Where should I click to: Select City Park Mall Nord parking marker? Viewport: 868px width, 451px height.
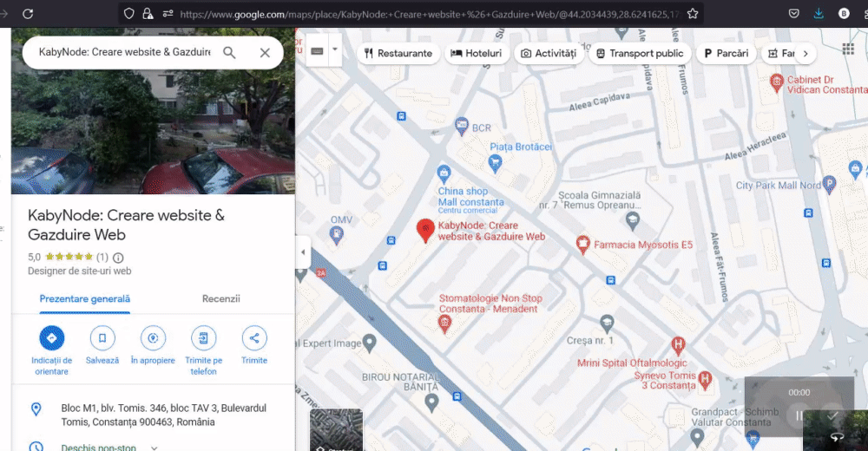[x=829, y=184]
